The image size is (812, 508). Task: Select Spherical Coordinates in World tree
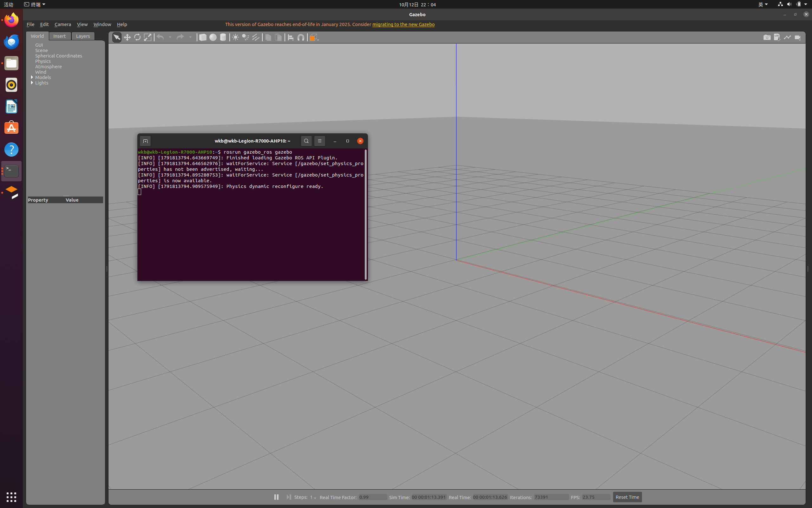pos(58,56)
